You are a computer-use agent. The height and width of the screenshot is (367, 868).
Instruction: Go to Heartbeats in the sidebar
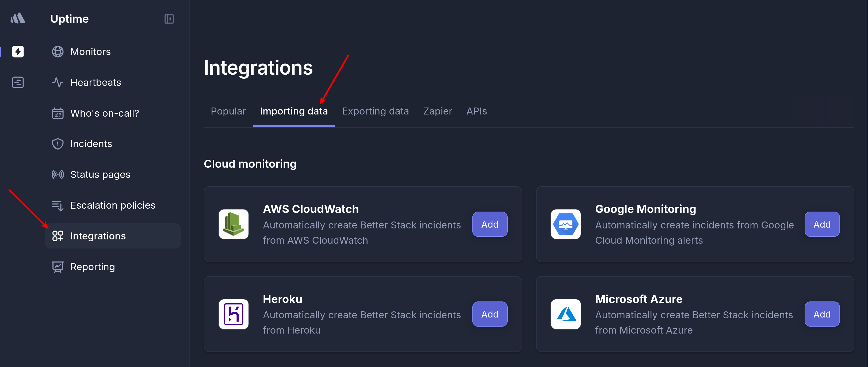[113, 82]
